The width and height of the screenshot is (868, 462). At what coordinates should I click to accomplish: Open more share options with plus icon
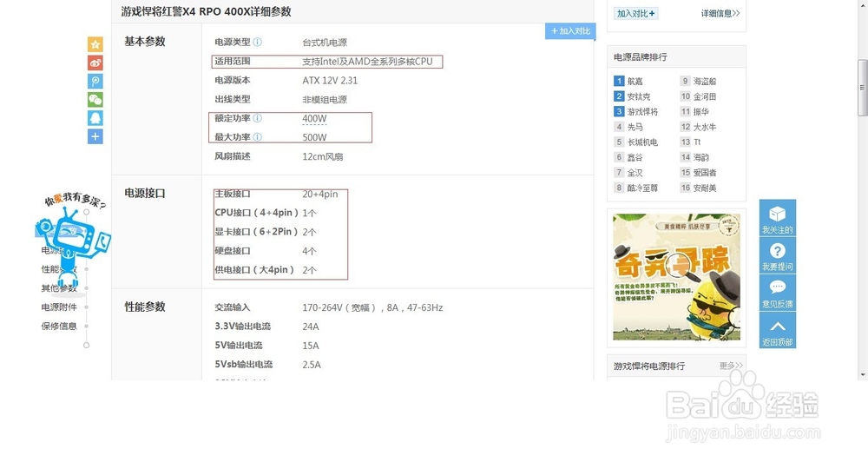95,136
